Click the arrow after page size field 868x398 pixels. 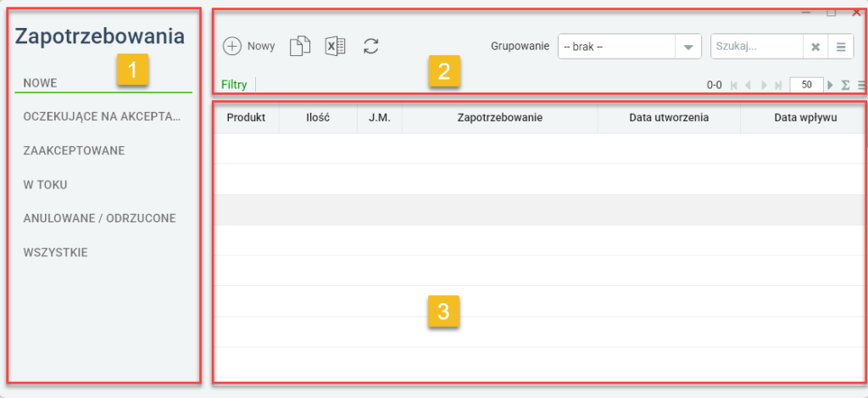(830, 86)
